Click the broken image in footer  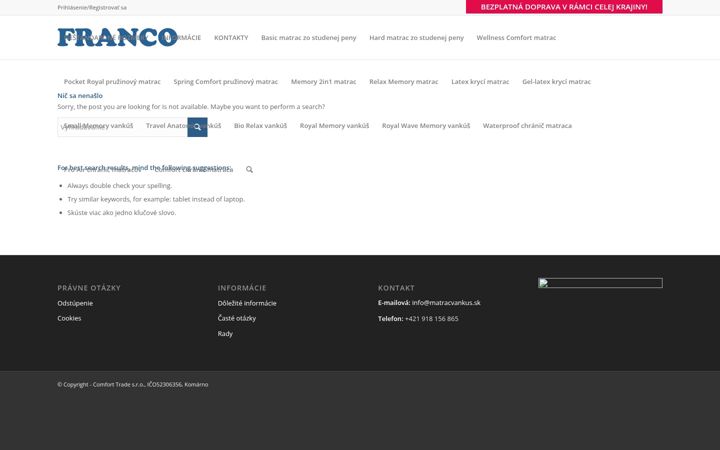pos(600,283)
